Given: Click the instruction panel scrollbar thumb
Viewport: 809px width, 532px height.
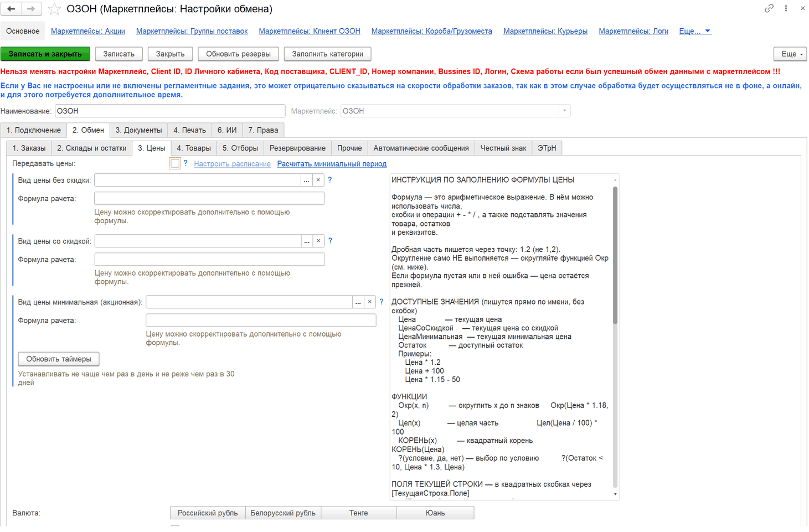Looking at the screenshot, I should (x=615, y=255).
